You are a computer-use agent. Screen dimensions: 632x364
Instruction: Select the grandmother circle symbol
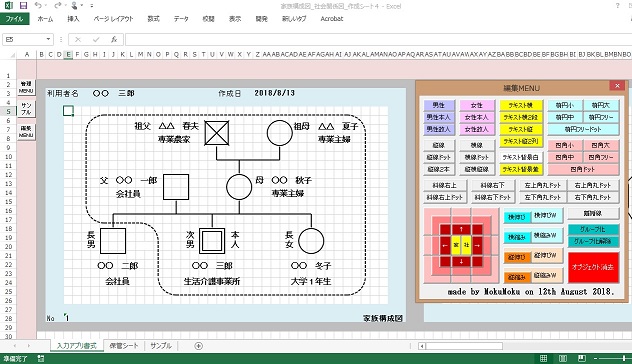coord(280,133)
